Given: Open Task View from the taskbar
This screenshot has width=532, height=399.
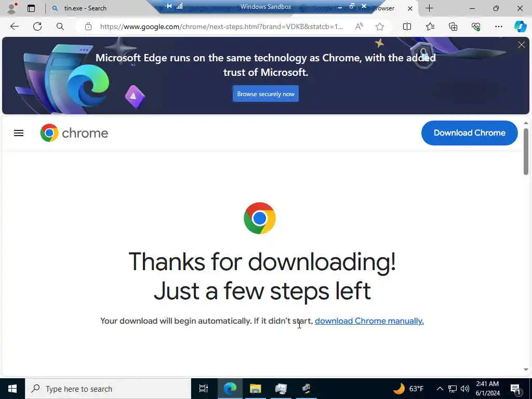Looking at the screenshot, I should point(204,389).
